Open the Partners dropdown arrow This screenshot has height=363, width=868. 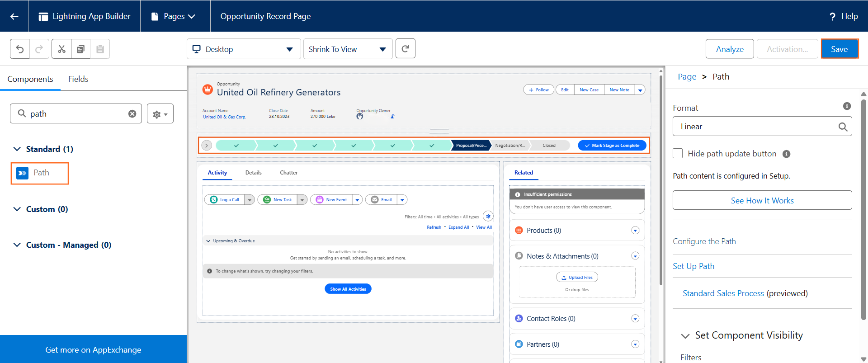[635, 344]
